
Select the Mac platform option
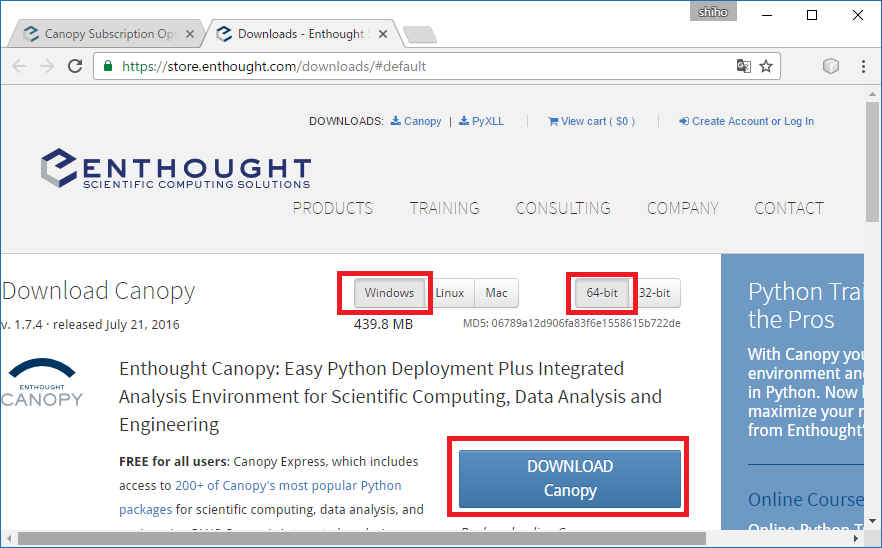pos(496,293)
